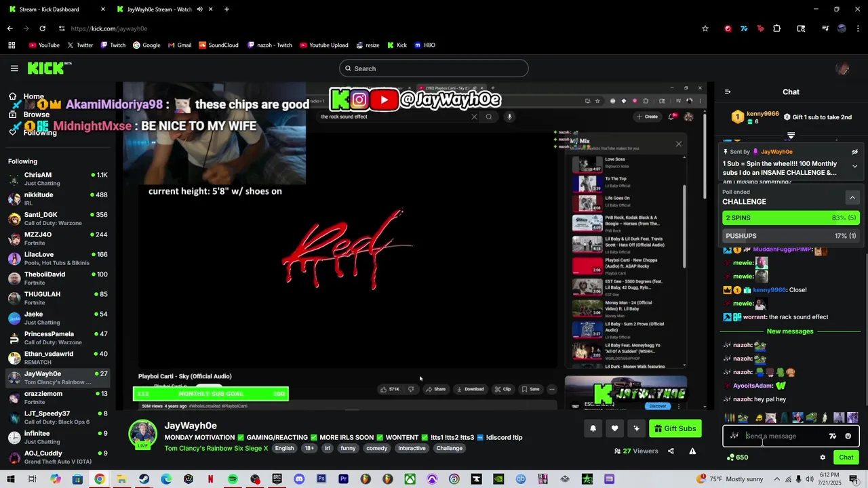Open the Kick hamburger menu

pos(14,68)
